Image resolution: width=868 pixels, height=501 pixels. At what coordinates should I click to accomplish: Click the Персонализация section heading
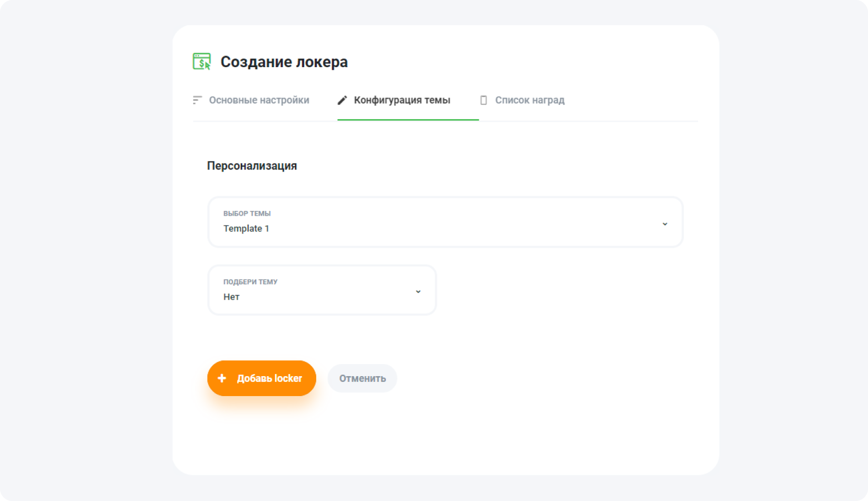(253, 166)
